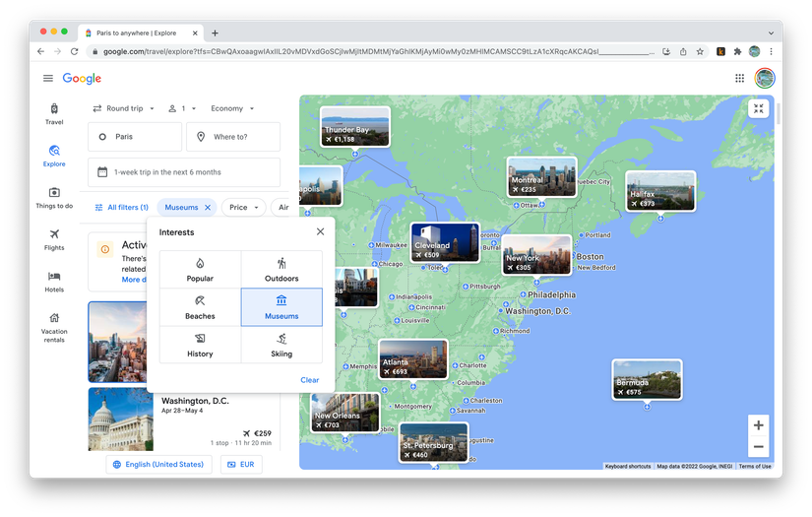Deselect the Museums interest option

point(281,307)
